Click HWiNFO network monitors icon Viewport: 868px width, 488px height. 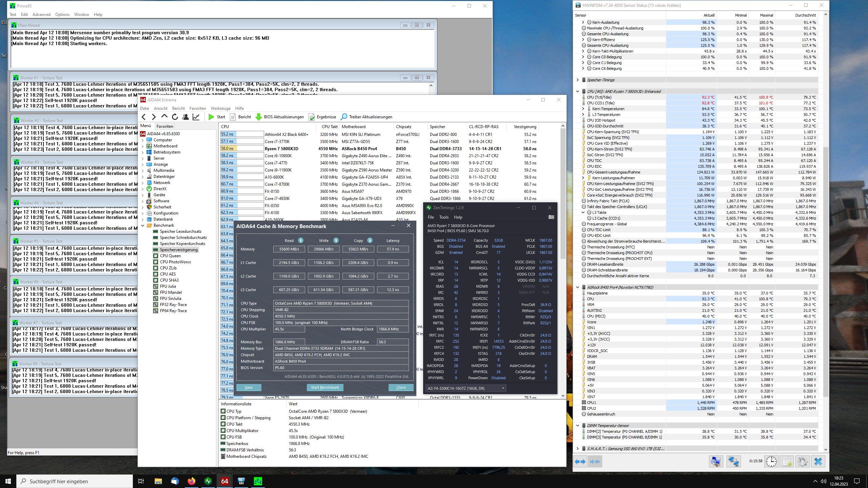coord(733,462)
